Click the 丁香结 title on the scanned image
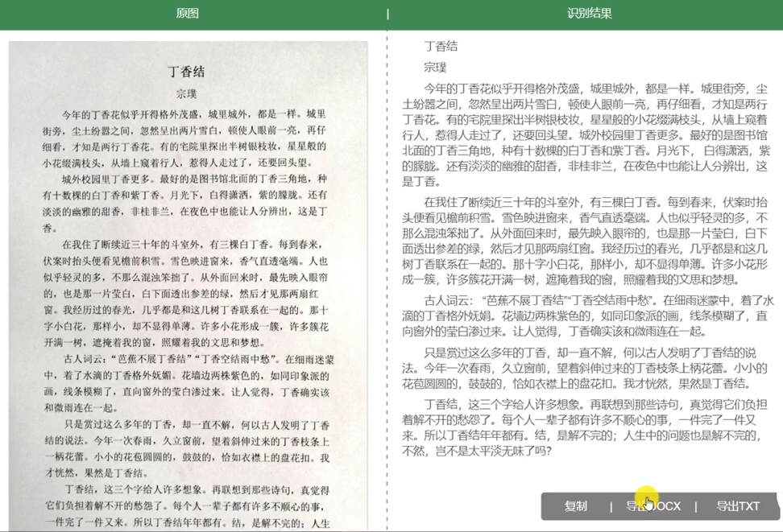Image resolution: width=783 pixels, height=532 pixels. click(x=187, y=72)
